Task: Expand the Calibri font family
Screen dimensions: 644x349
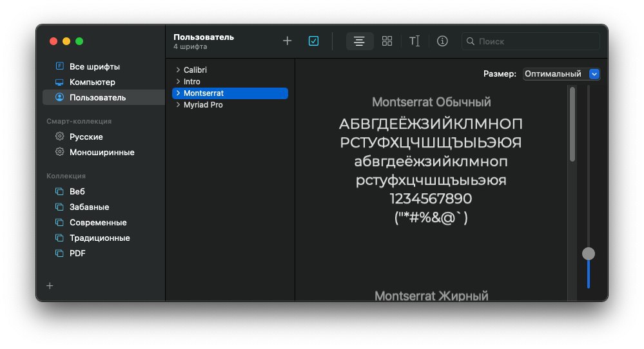Action: (x=178, y=70)
